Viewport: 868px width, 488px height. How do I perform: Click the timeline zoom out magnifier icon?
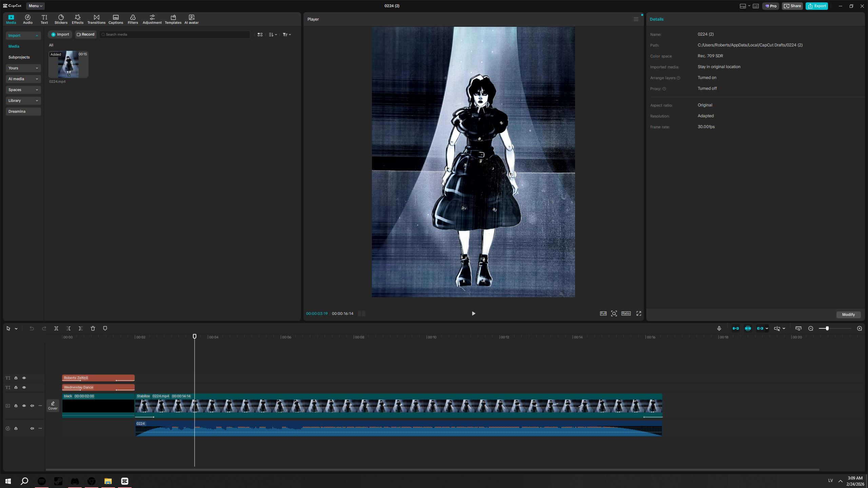[811, 328]
